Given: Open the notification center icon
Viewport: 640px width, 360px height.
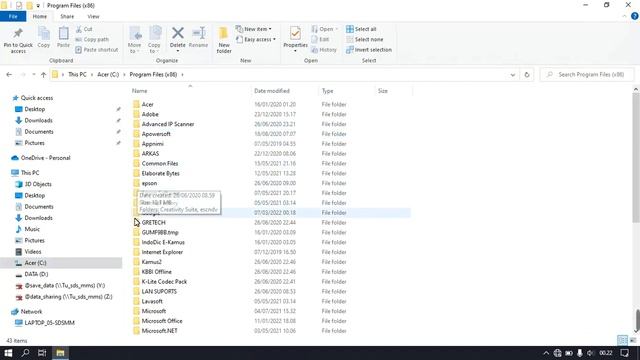Looking at the screenshot, I should [x=624, y=353].
